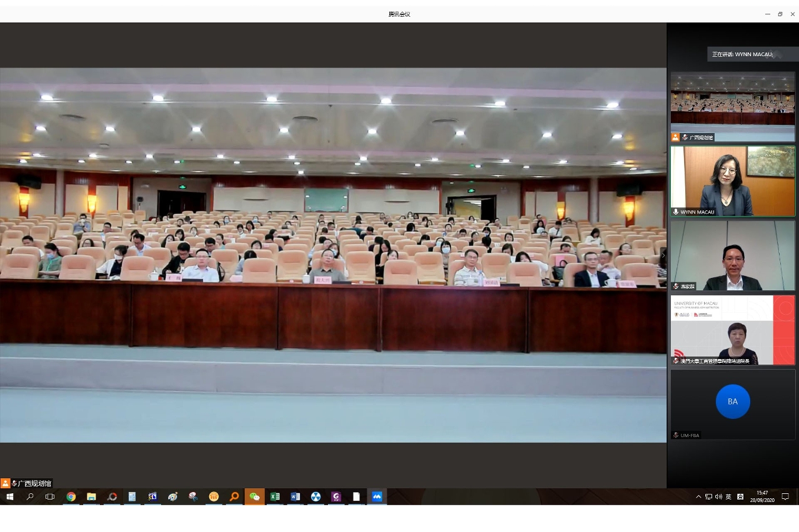Select the WYNN MACAU participant video
The width and height of the screenshot is (799, 532).
pyautogui.click(x=733, y=181)
